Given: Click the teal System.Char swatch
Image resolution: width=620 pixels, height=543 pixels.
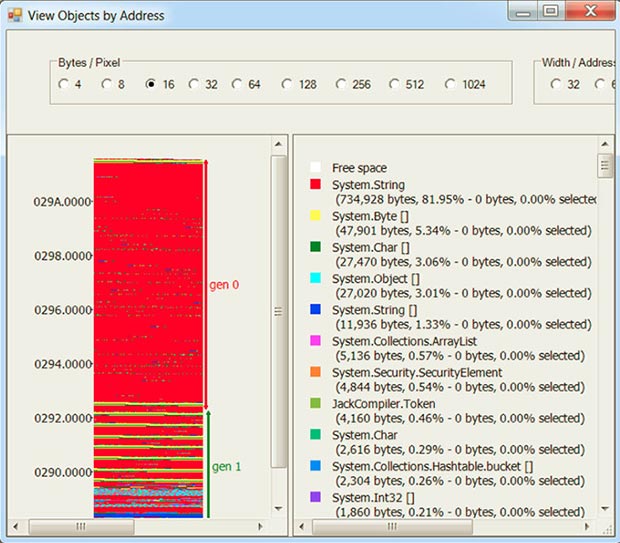Looking at the screenshot, I should click(x=315, y=434).
